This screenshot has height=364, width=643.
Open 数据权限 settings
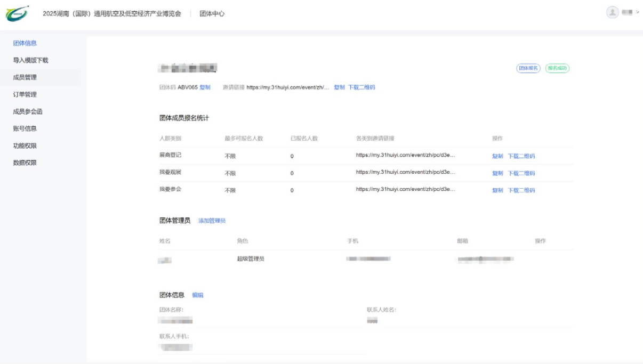point(25,163)
